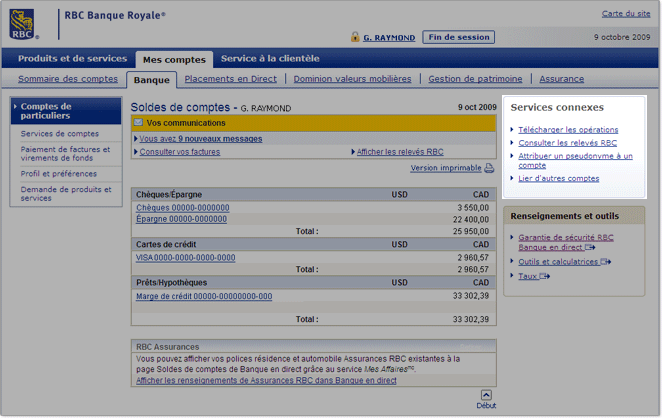662x418 pixels.
Task: Open Services de comptes in sidebar
Action: [x=60, y=133]
